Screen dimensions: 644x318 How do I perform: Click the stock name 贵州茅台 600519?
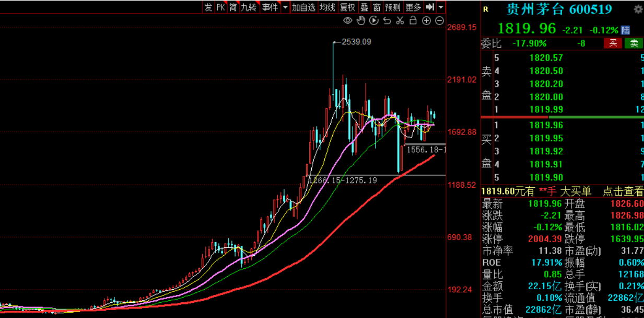(x=559, y=9)
